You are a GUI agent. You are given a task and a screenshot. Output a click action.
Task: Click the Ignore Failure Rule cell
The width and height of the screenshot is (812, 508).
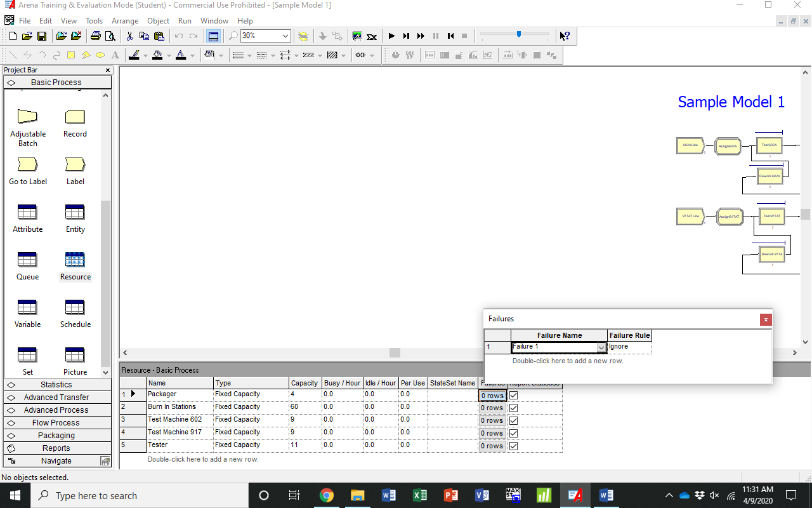click(629, 347)
